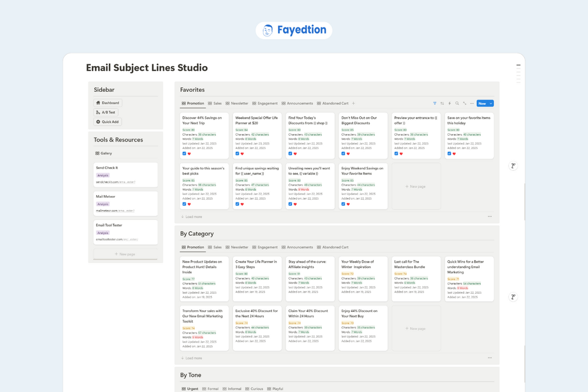The width and height of the screenshot is (588, 392).
Task: Click heart on Unveiling news you'll want card
Action: click(x=295, y=204)
